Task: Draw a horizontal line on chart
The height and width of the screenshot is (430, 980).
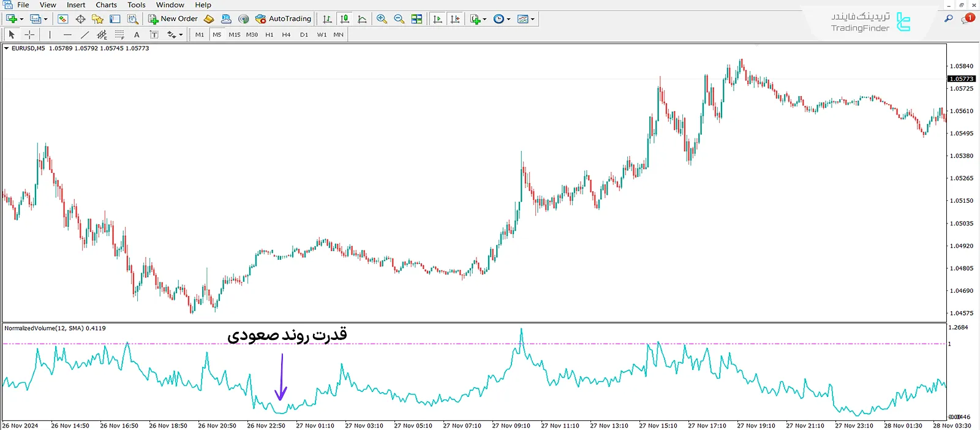Action: (x=67, y=35)
